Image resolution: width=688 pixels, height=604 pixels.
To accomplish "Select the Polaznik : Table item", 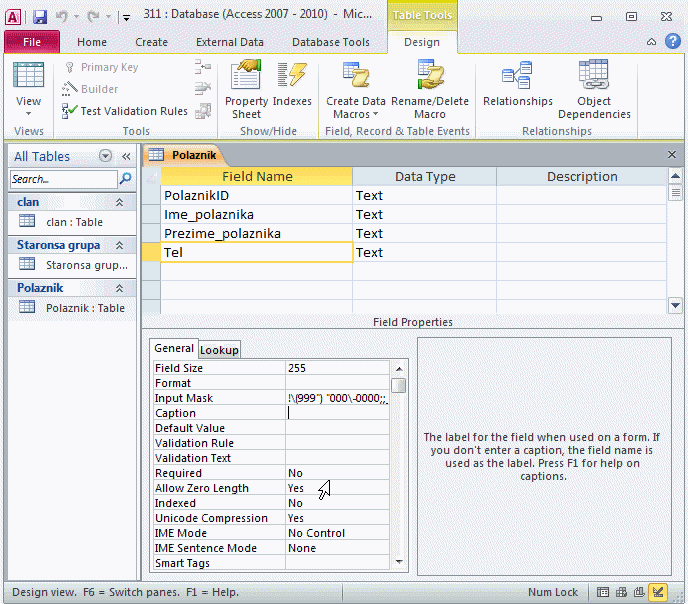I will (85, 308).
